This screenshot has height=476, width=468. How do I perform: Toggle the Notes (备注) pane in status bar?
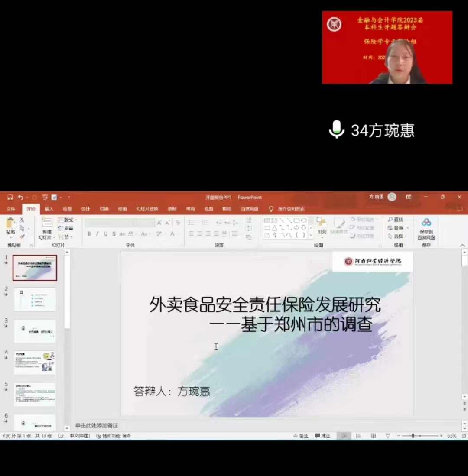[x=301, y=436]
